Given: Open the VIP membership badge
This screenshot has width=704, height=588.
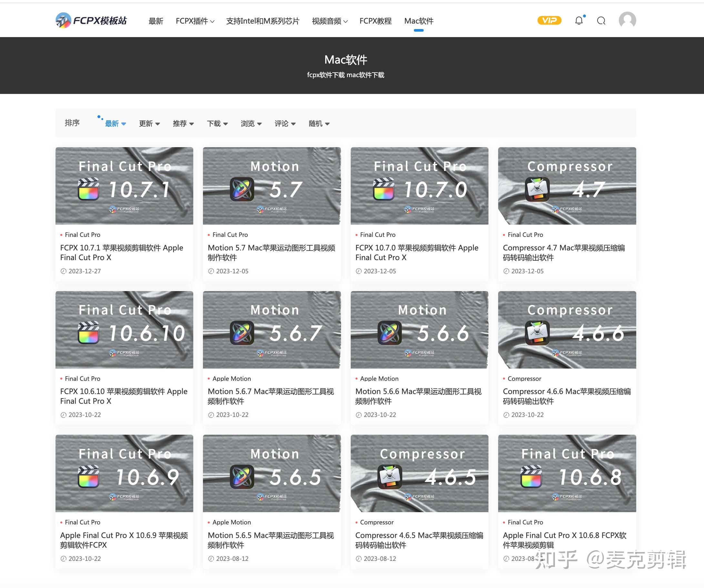Looking at the screenshot, I should (x=549, y=20).
